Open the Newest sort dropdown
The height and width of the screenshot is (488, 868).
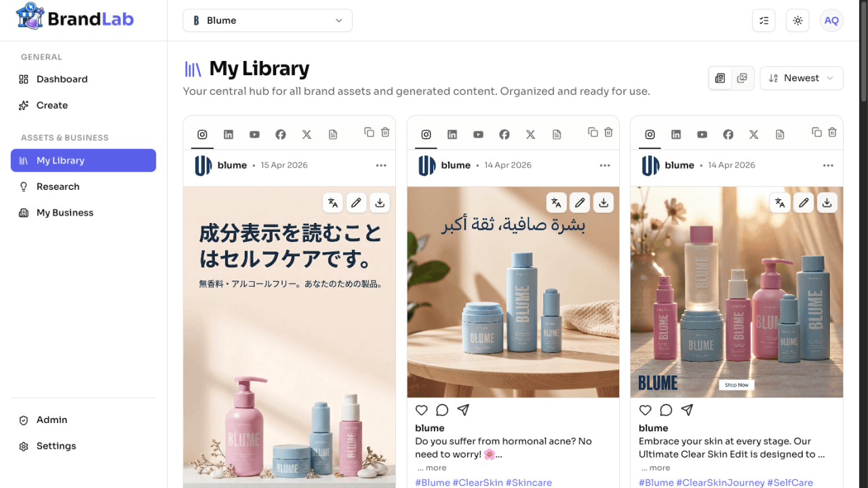[802, 78]
